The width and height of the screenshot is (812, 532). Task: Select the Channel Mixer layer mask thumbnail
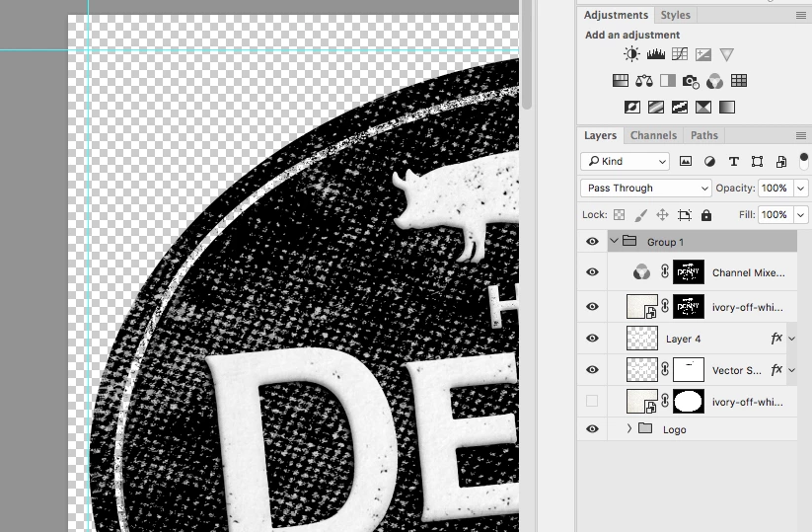click(689, 272)
